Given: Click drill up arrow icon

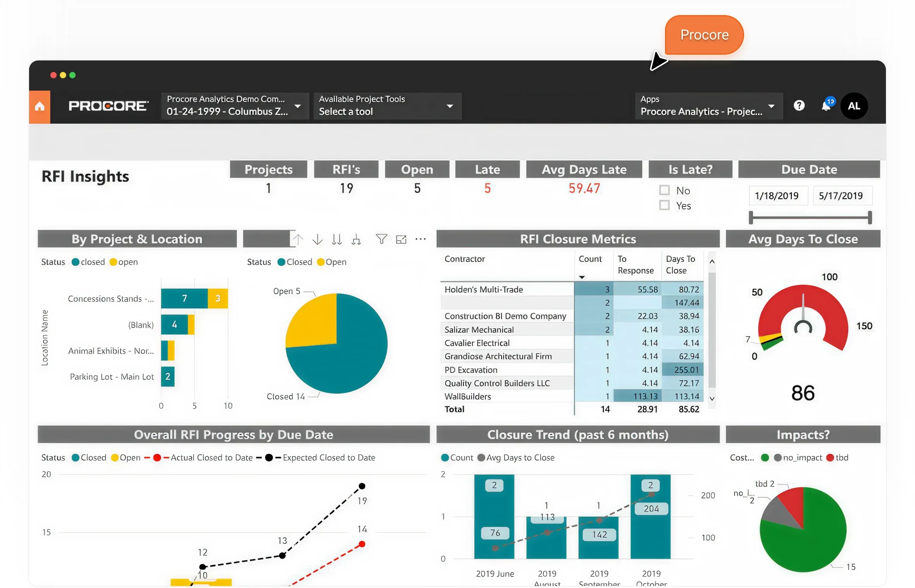Looking at the screenshot, I should tap(298, 239).
